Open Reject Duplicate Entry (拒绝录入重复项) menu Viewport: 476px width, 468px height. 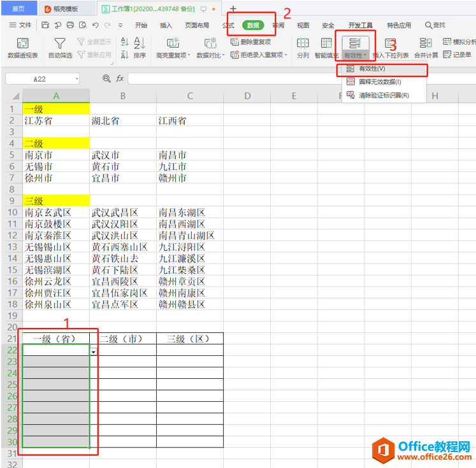tap(259, 55)
